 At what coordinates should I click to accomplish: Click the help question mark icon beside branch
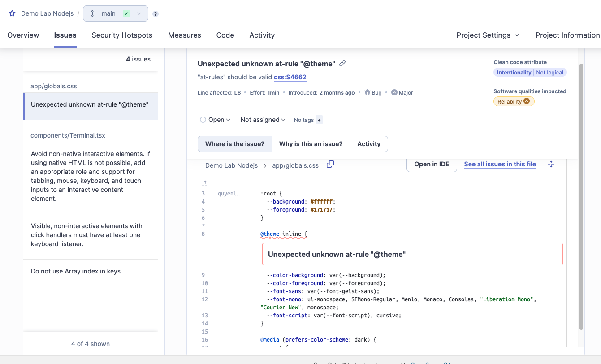(x=156, y=14)
